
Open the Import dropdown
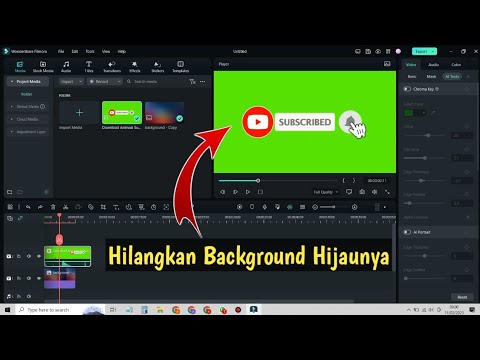click(x=71, y=81)
